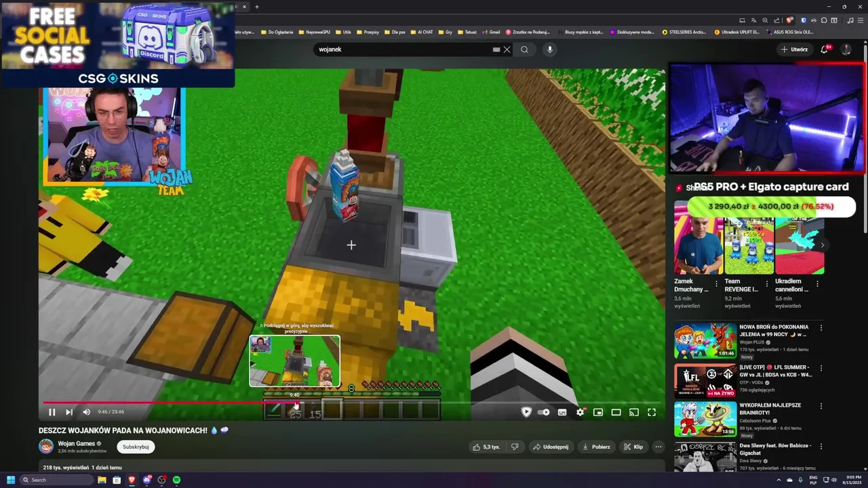Click Wojan Games channel avatar
Image resolution: width=868 pixels, height=488 pixels.
46,446
